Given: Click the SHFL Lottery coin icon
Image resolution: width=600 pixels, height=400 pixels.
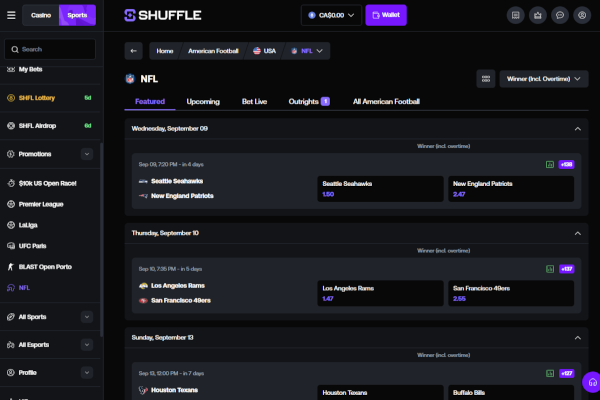Looking at the screenshot, I should [x=11, y=98].
